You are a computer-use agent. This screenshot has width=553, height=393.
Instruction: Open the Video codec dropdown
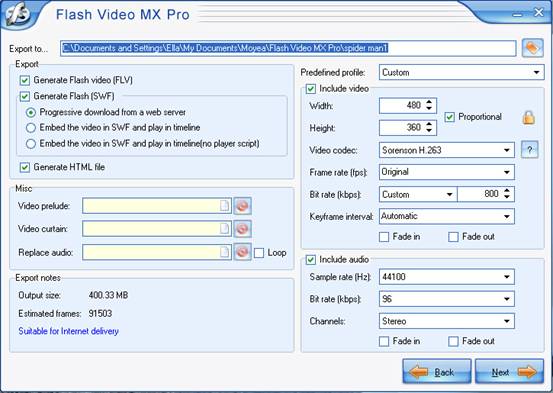[447, 150]
